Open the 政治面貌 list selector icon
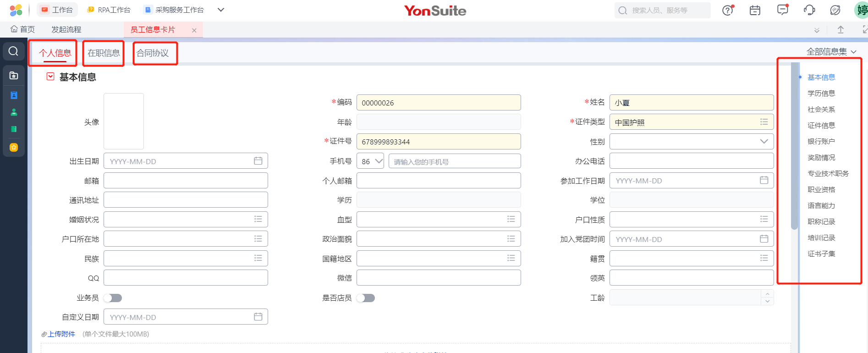Viewport: 868px width, 353px height. pos(511,239)
